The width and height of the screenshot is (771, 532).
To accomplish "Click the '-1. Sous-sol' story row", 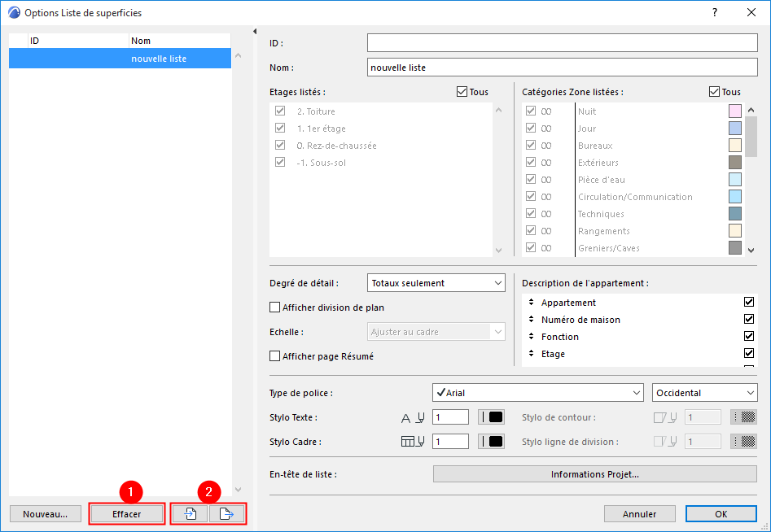I will pos(381,163).
